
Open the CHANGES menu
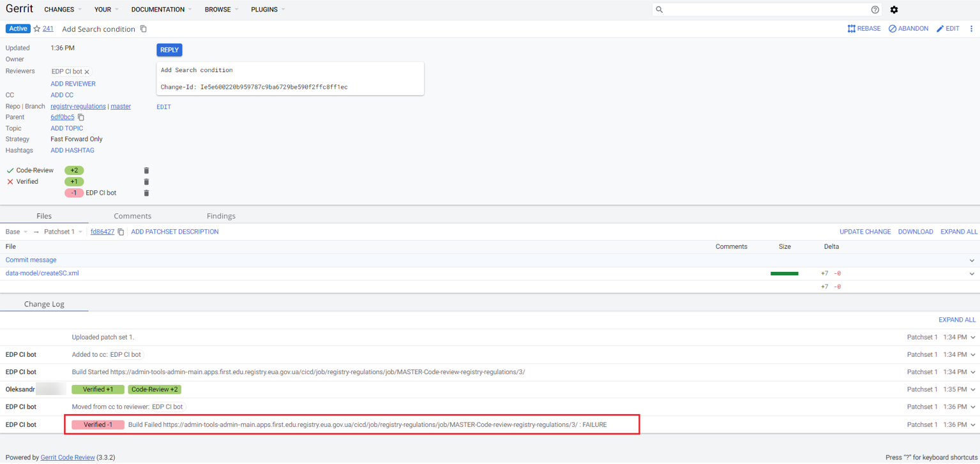click(x=63, y=10)
